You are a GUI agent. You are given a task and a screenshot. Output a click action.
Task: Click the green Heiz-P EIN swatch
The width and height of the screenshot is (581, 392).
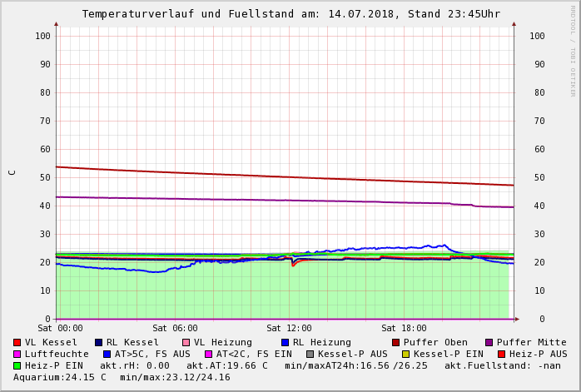pyautogui.click(x=17, y=366)
